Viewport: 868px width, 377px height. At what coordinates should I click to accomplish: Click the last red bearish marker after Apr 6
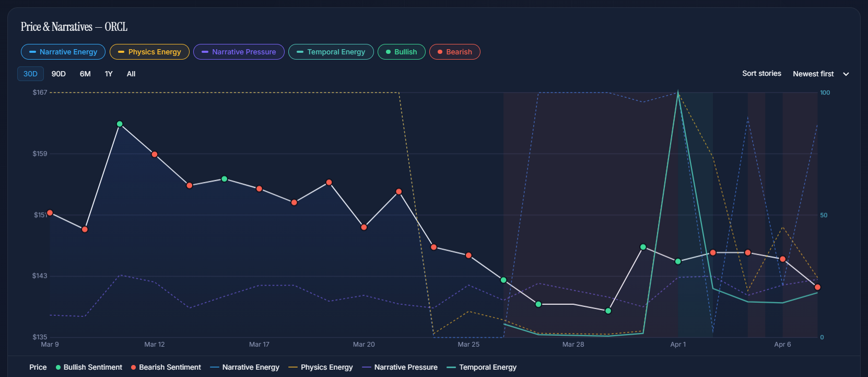[x=817, y=287]
